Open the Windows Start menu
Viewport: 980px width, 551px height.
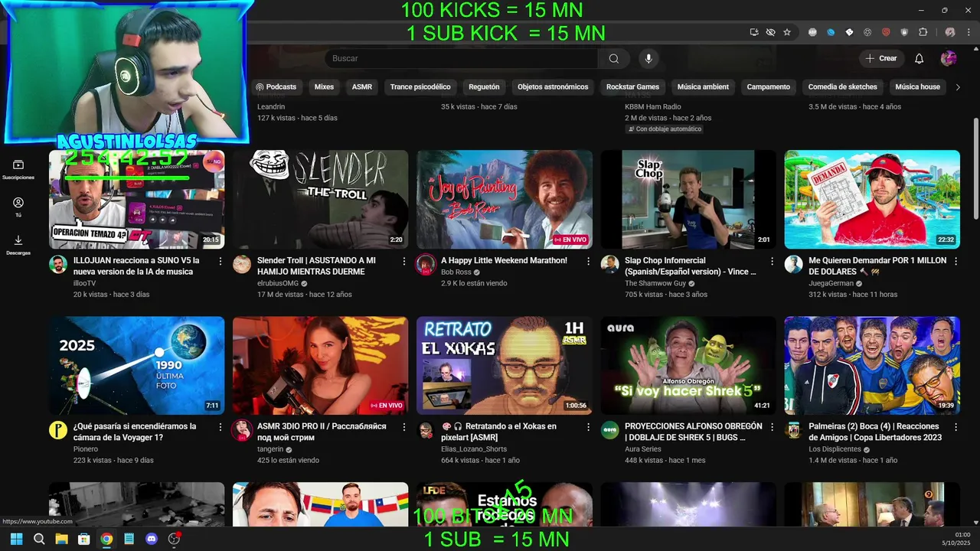click(x=16, y=539)
